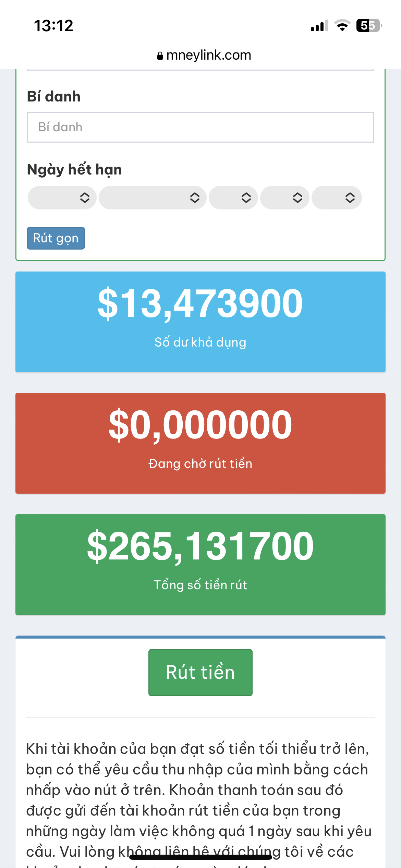Viewport: 401px width, 868px height.
Task: Tap the Ngày hết hạn label
Action: point(74,170)
